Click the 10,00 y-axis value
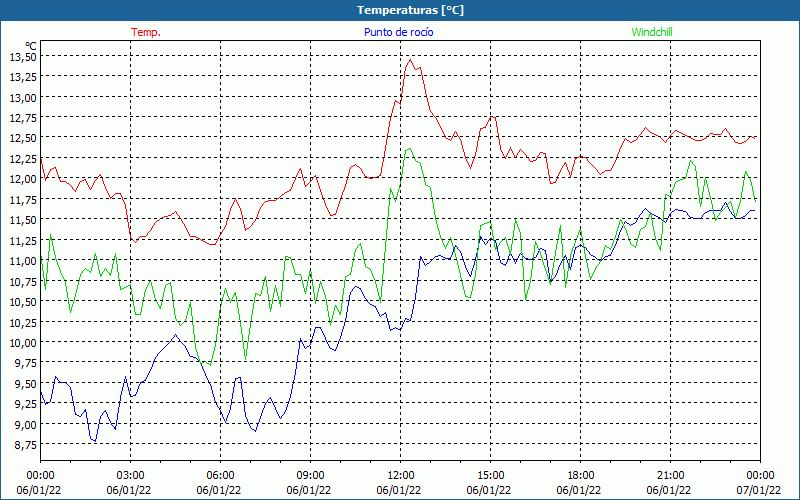The image size is (800, 500). pos(23,342)
